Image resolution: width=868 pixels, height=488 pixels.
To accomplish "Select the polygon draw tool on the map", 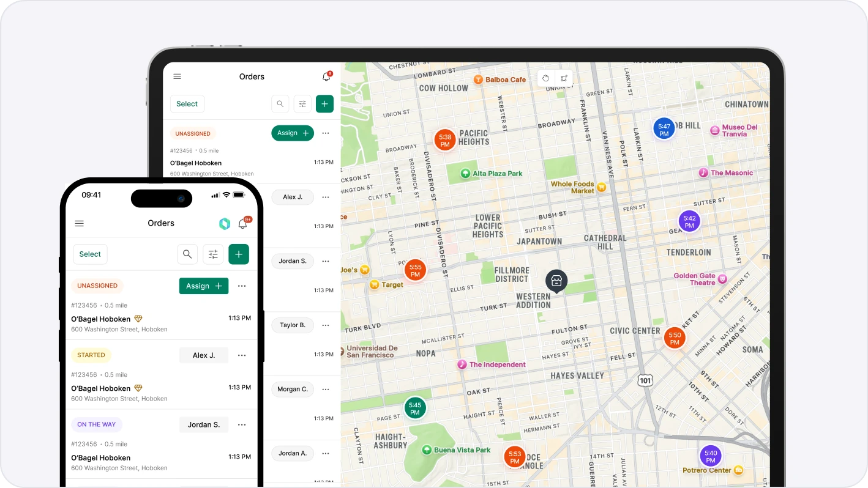I will pos(564,78).
